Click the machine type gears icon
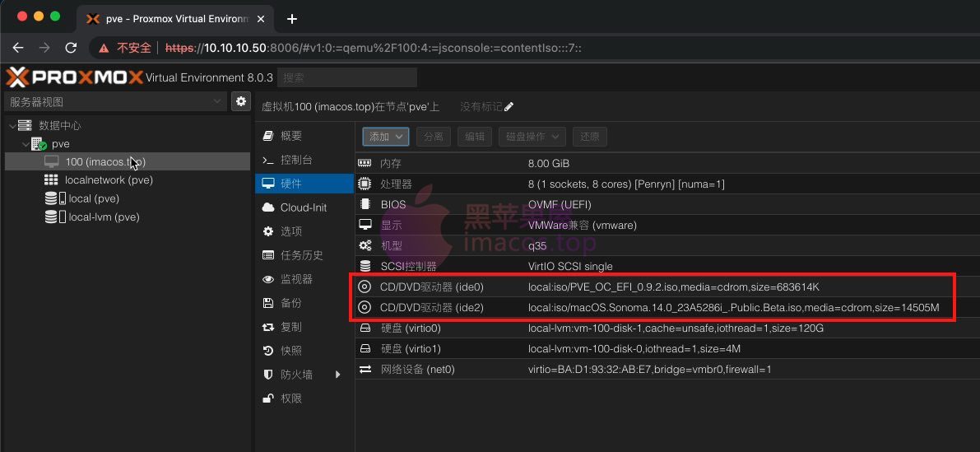 [365, 245]
